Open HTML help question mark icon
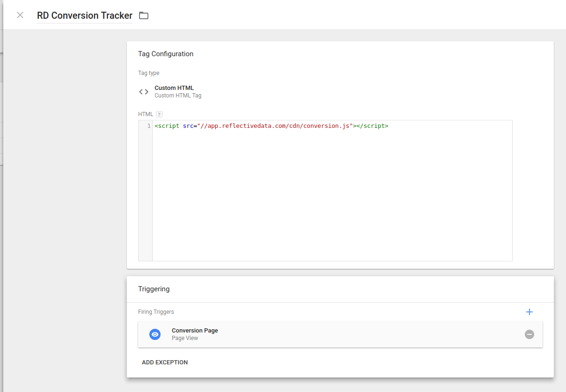Screen dimensions: 566x392 click(159, 114)
